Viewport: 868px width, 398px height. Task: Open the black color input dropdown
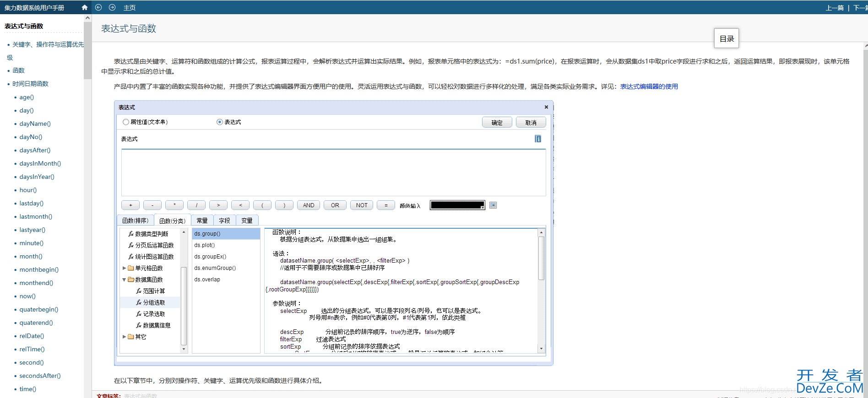click(x=457, y=205)
